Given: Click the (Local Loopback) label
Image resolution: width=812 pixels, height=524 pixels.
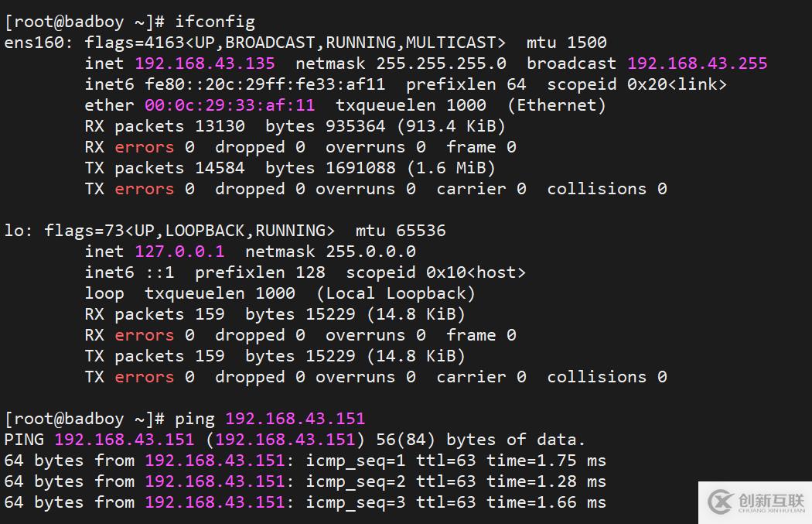Looking at the screenshot, I should [x=396, y=293].
